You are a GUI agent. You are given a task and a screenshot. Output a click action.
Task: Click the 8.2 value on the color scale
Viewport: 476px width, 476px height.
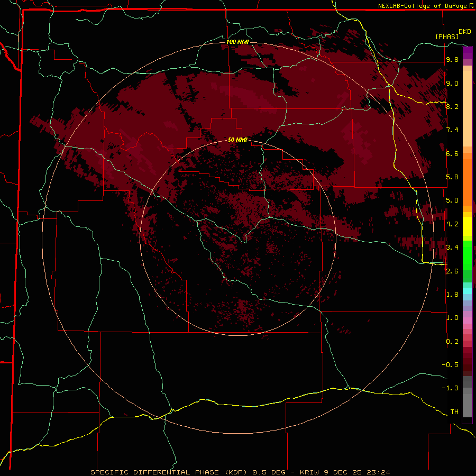452,106
